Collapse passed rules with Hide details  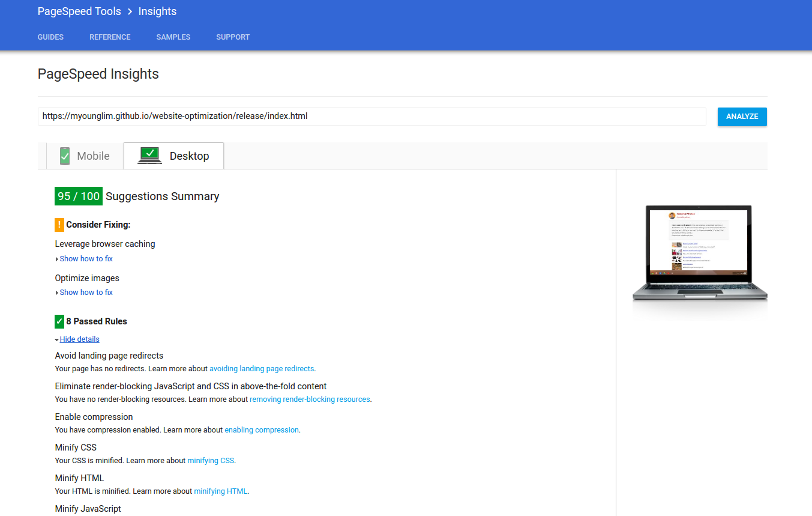(x=79, y=339)
